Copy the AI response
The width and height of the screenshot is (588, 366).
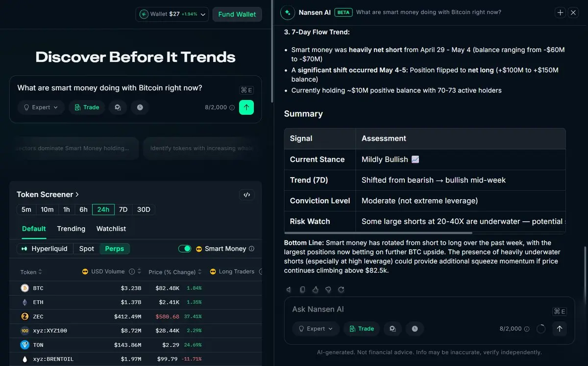click(302, 290)
